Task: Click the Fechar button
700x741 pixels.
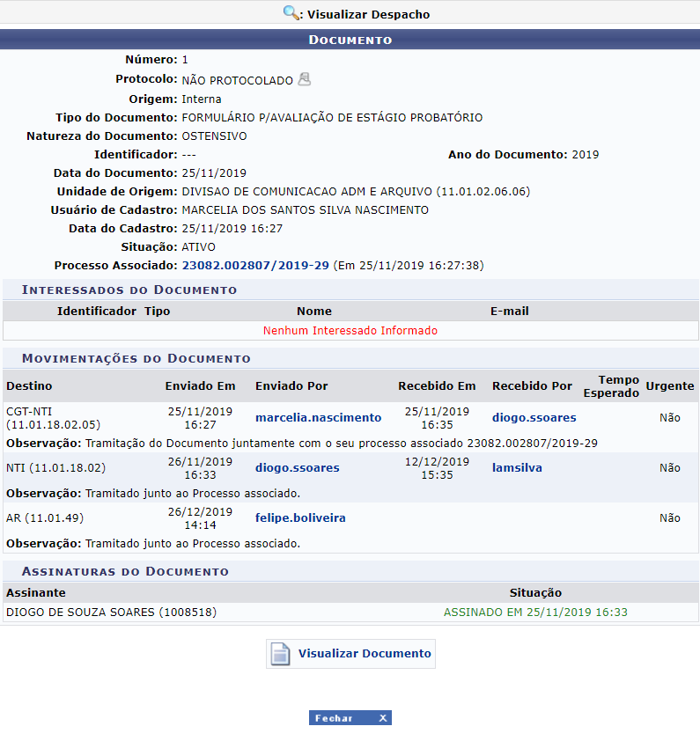Action: click(x=350, y=718)
